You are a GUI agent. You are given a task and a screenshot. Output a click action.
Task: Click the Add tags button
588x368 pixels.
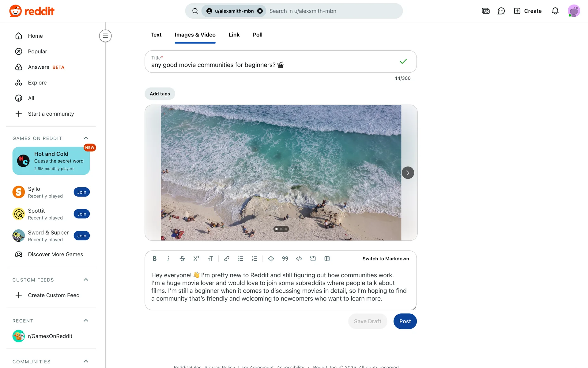coord(160,94)
